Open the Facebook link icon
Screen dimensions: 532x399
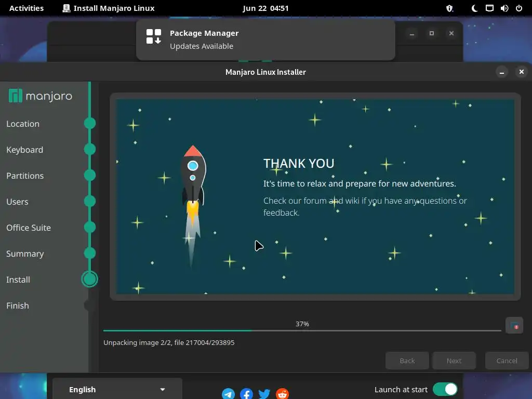246,394
